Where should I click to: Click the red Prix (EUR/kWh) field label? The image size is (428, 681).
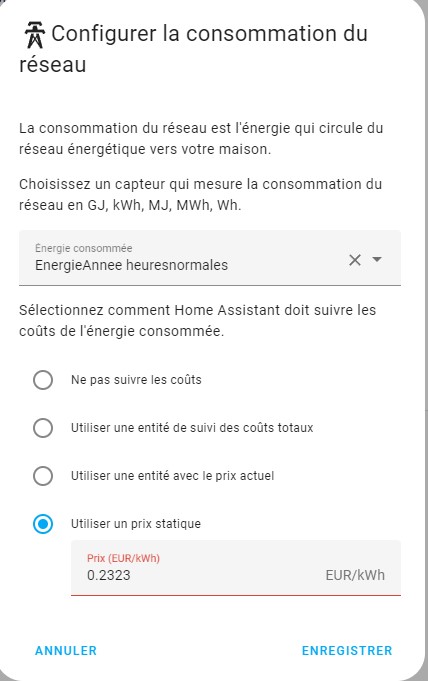click(123, 558)
